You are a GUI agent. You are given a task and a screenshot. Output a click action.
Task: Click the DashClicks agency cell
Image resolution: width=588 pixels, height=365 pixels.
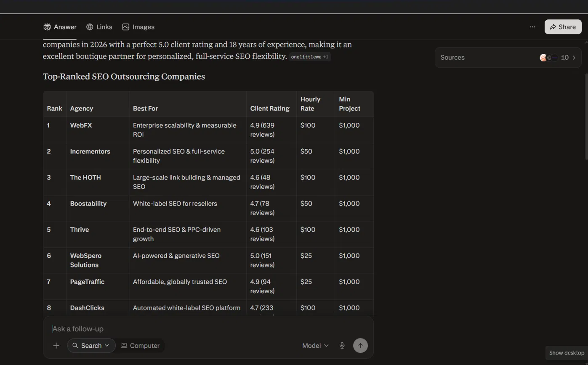tap(98, 308)
